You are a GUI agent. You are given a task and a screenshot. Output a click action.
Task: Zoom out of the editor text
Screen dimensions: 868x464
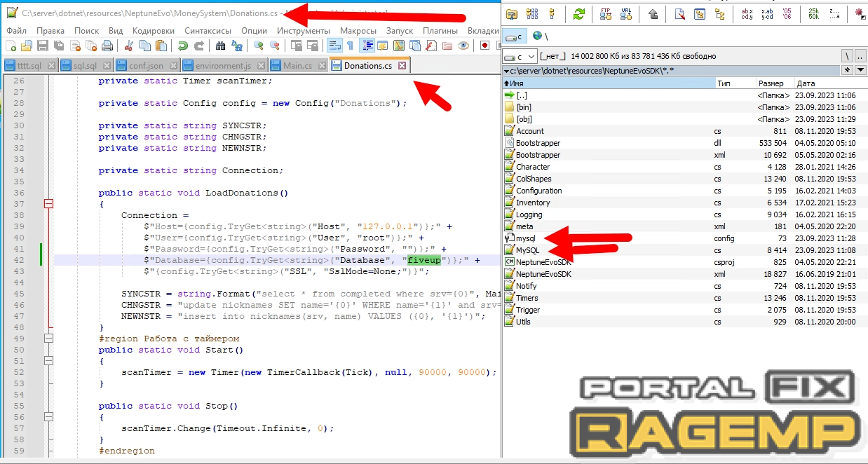click(274, 46)
